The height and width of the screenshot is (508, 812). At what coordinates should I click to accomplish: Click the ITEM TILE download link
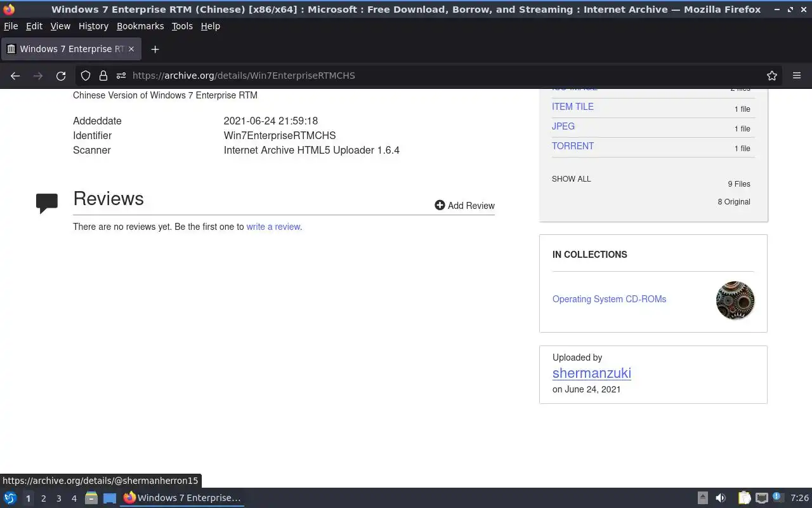(x=573, y=107)
